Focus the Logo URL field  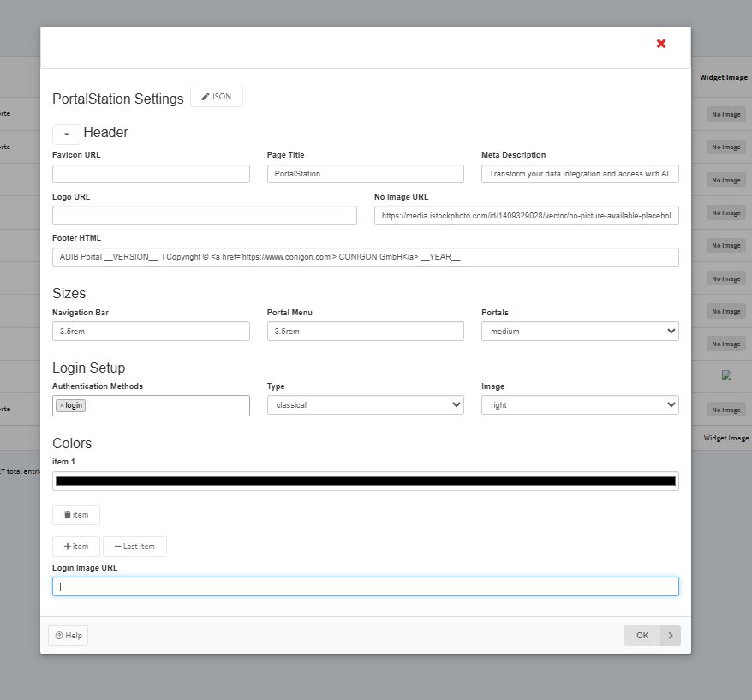pos(204,216)
